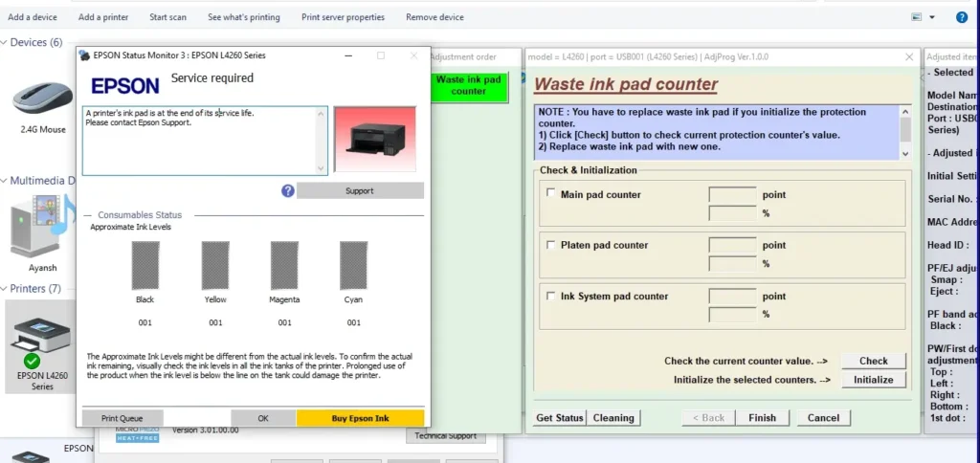Click the Waste ink pad counter heading
The width and height of the screenshot is (980, 463).
[626, 84]
